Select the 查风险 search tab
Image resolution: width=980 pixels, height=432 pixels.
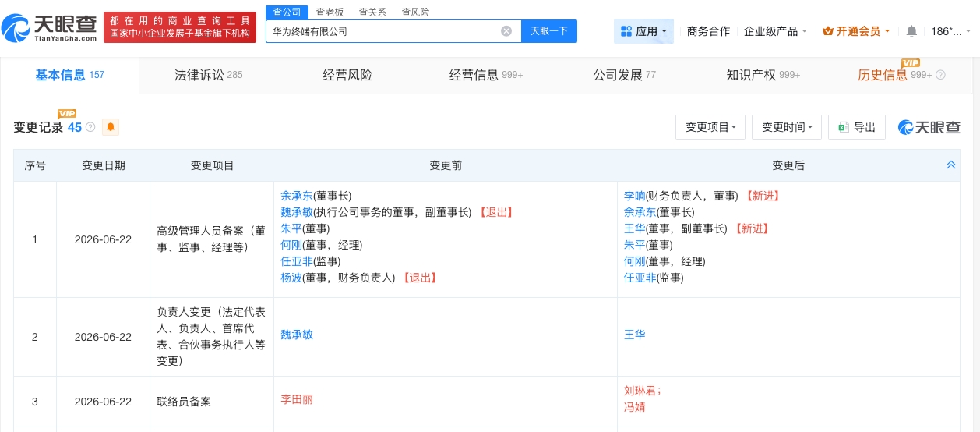tap(415, 12)
